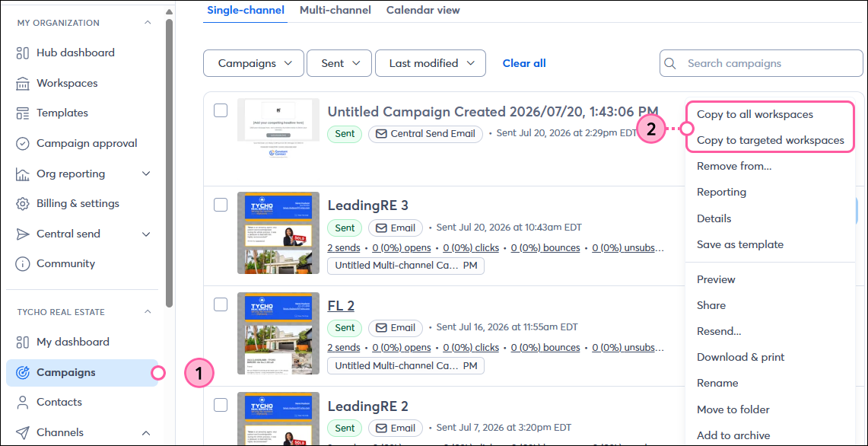Viewport: 868px width, 446px height.
Task: Select the LeadingRE 3 checkbox
Action: 221,205
